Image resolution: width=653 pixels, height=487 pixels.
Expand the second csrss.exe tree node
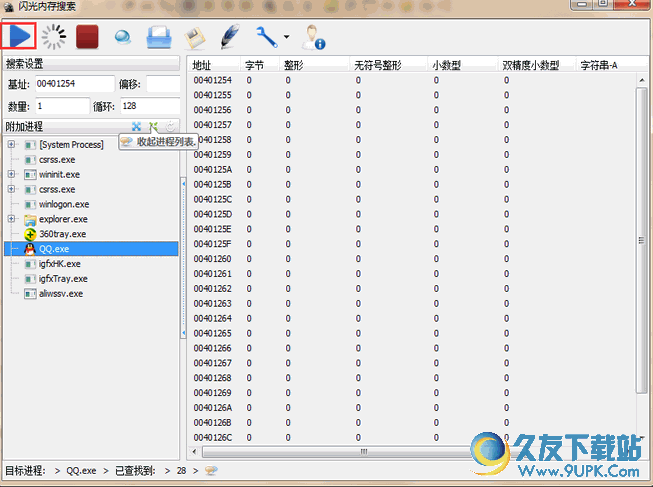coord(11,189)
